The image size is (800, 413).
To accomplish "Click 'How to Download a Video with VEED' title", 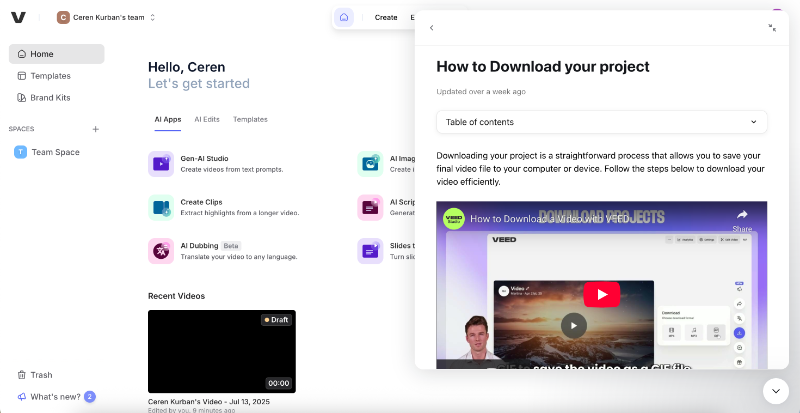I will coord(549,219).
